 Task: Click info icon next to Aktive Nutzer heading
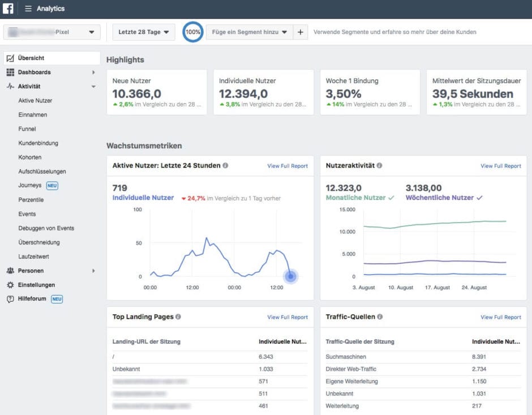[225, 166]
